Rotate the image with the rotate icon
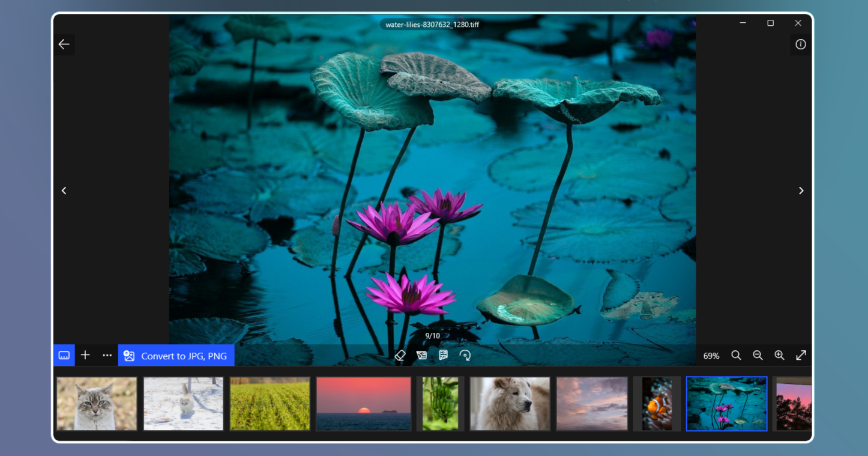This screenshot has width=868, height=456. point(465,355)
